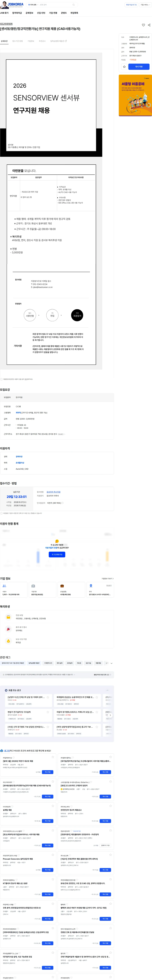Switch to 기업정보 tab
The image size is (152, 980).
tap(31, 41)
